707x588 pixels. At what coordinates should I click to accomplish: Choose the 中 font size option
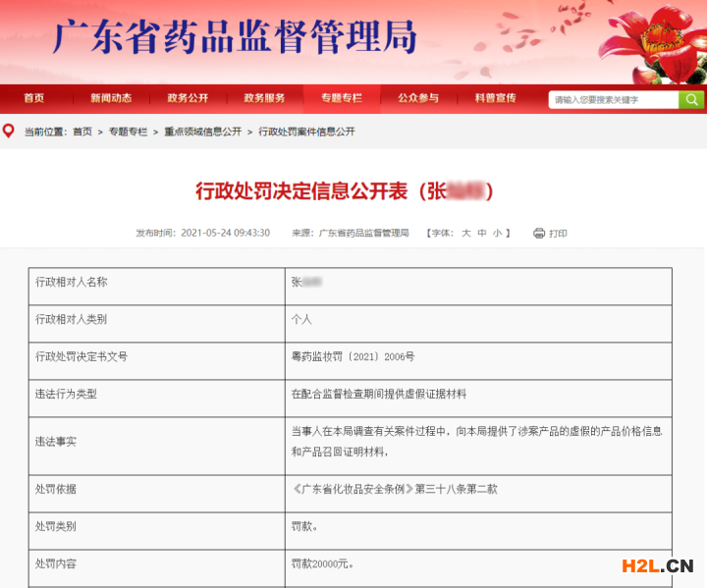[x=482, y=233]
